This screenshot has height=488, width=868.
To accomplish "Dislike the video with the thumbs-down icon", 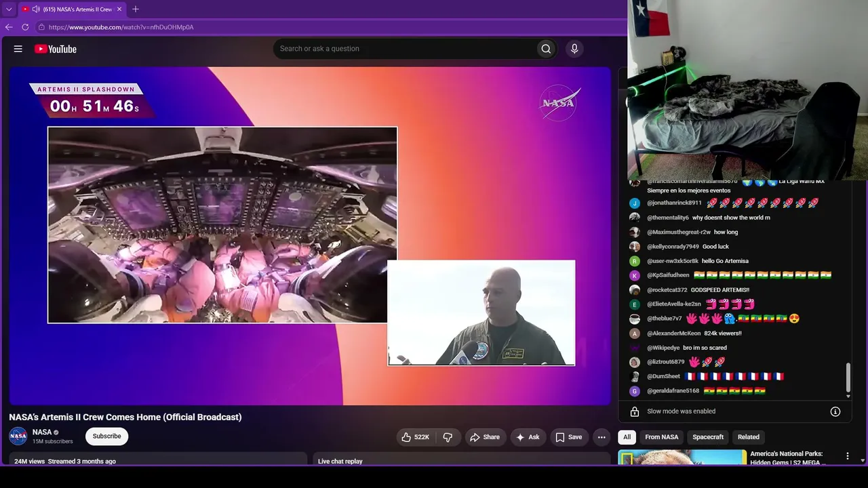I will click(448, 437).
